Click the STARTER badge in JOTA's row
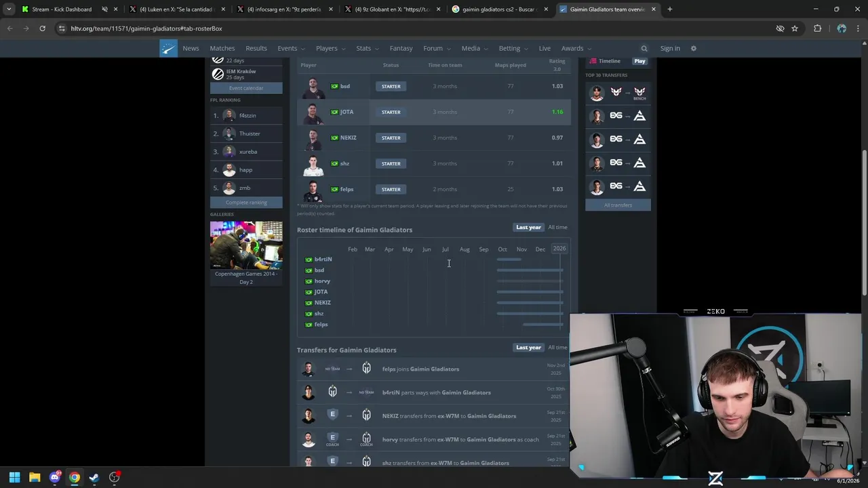The width and height of the screenshot is (868, 488). click(391, 112)
